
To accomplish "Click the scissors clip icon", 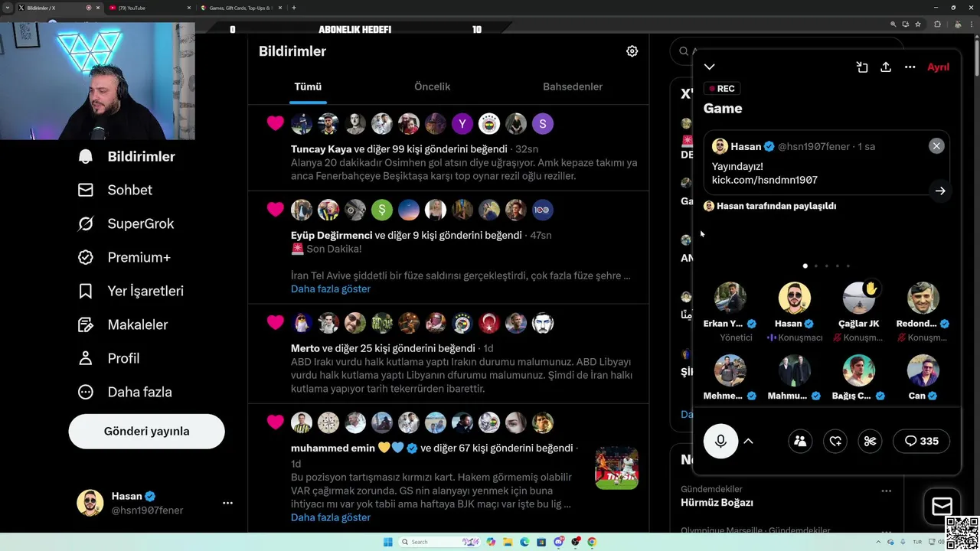I will pos(870,441).
